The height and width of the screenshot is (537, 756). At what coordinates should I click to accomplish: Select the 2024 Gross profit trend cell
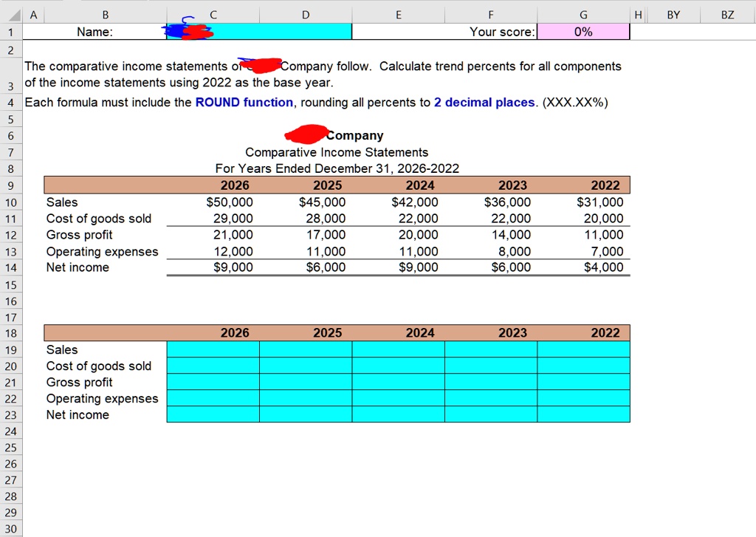coord(398,382)
